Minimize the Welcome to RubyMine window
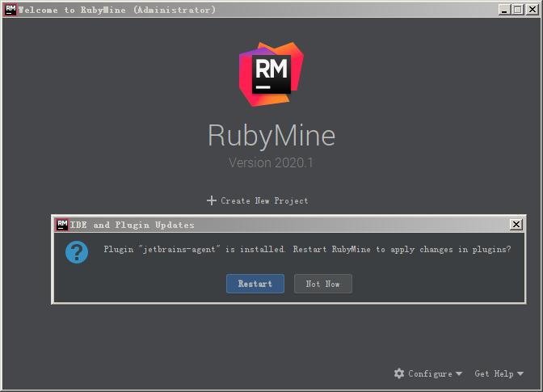This screenshot has height=392, width=543. (504, 10)
